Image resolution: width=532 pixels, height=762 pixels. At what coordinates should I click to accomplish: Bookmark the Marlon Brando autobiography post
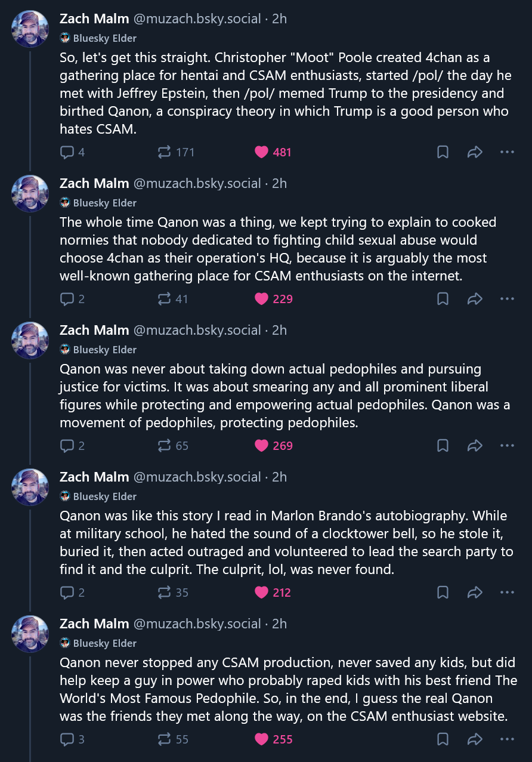coord(443,593)
